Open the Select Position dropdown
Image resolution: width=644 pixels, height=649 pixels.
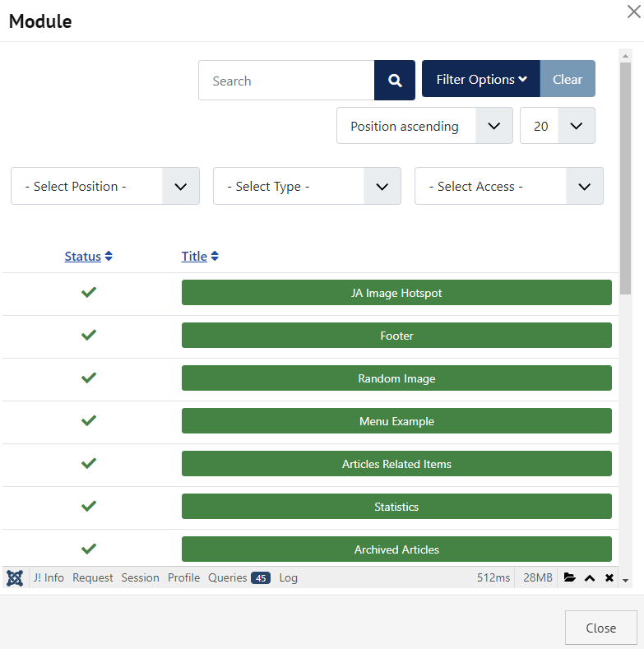(x=105, y=186)
